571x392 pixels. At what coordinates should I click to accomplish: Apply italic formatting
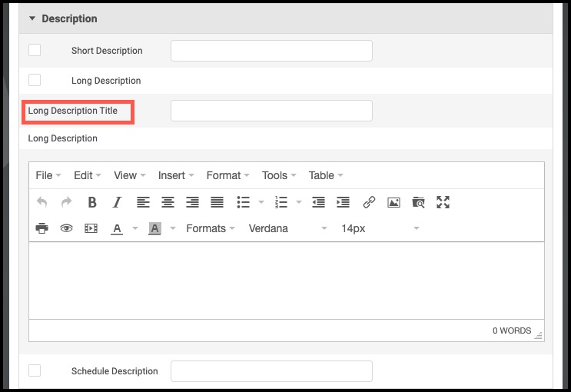click(117, 202)
